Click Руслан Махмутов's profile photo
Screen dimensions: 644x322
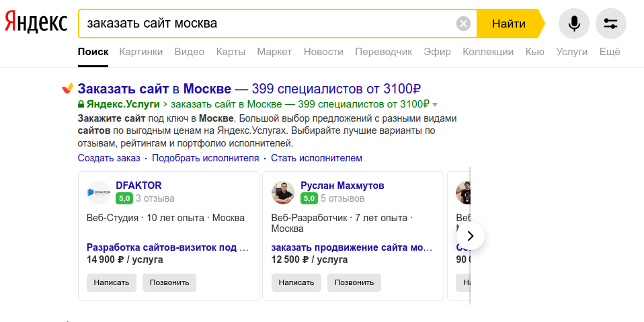(284, 192)
